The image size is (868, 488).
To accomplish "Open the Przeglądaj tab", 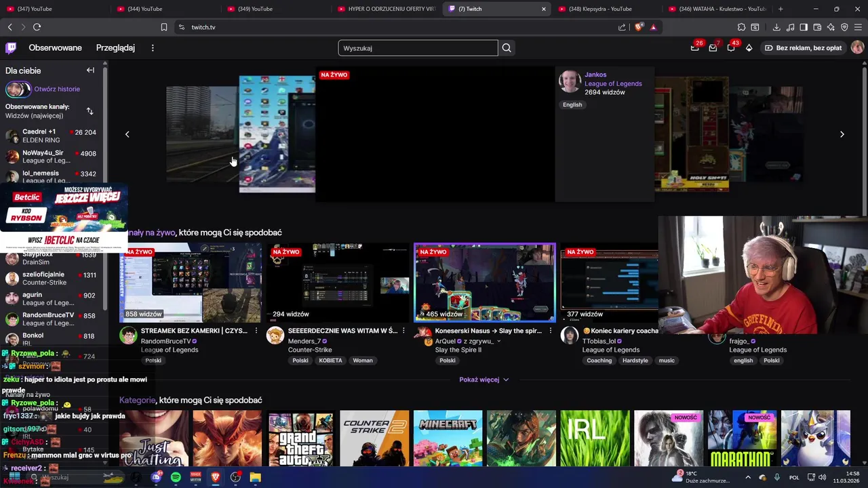I will coord(115,48).
